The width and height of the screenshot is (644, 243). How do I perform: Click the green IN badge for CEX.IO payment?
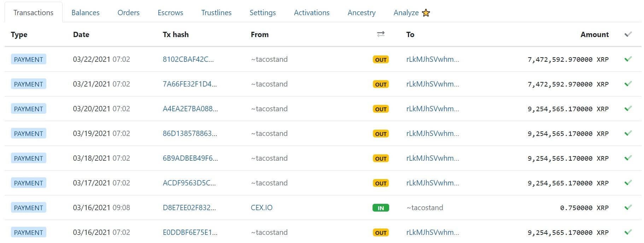tap(381, 208)
